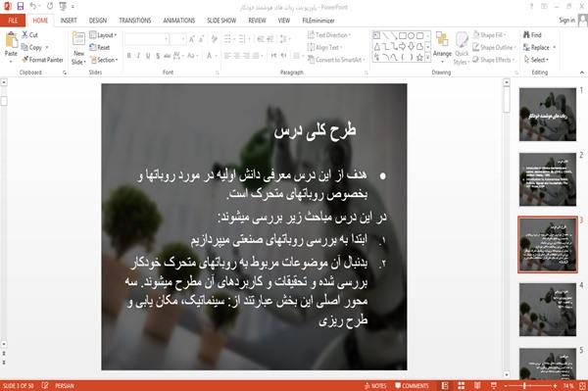Viewport: 588px width, 391px height.
Task: Open the font size dropdown
Action: [x=177, y=39]
